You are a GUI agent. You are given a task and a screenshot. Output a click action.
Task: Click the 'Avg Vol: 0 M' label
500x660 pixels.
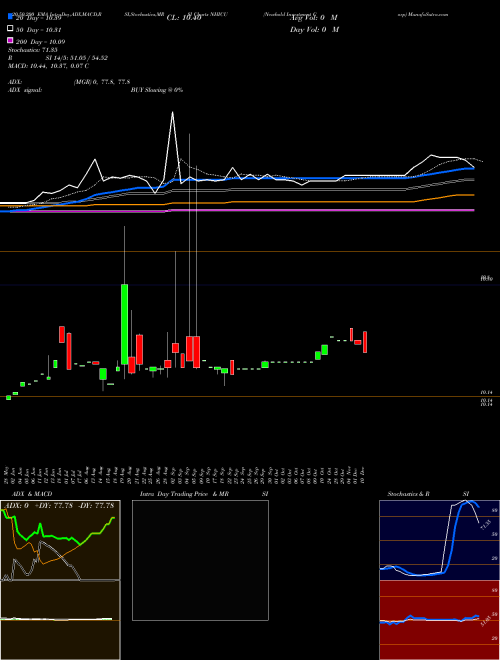314,18
